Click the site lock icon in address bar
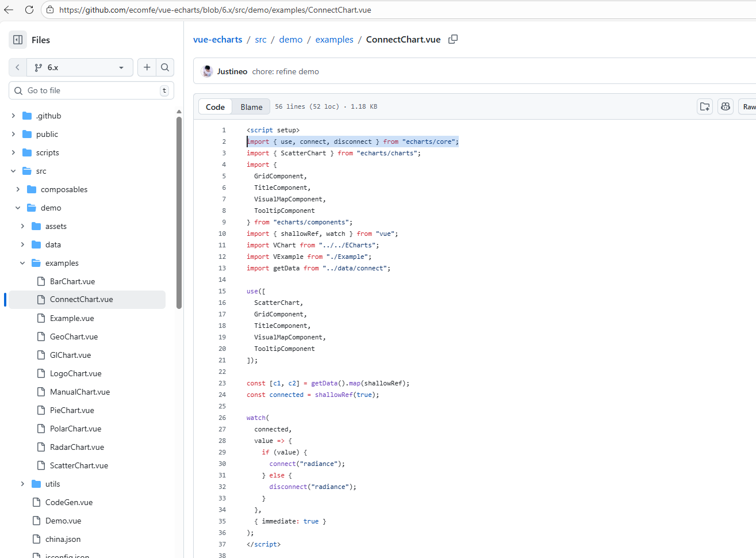Viewport: 756px width, 558px height. [x=50, y=10]
